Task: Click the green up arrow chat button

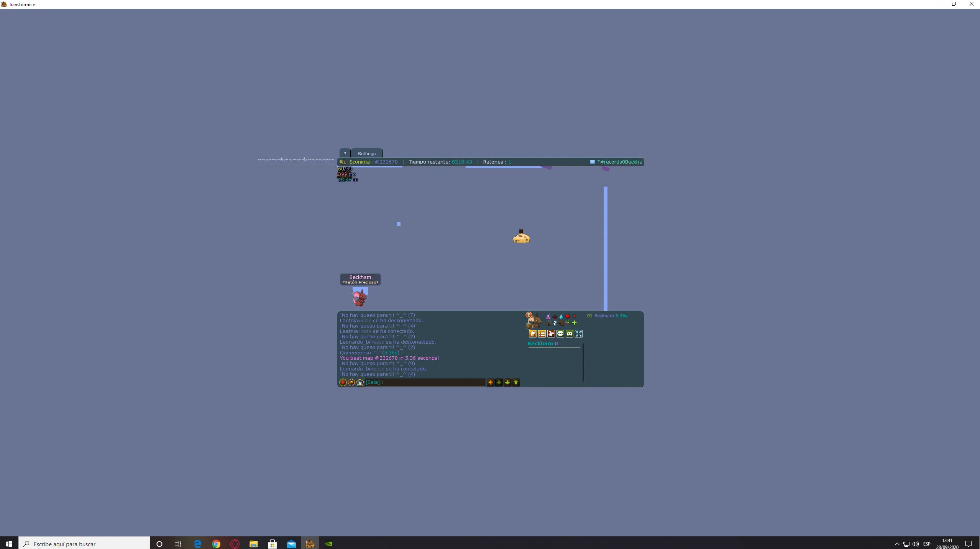Action: (516, 382)
